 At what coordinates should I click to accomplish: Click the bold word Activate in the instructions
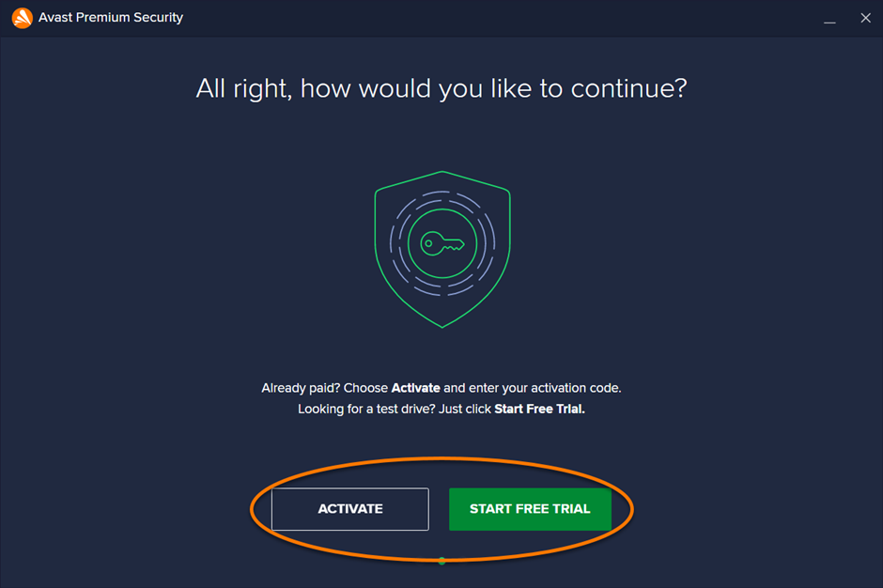pos(415,388)
